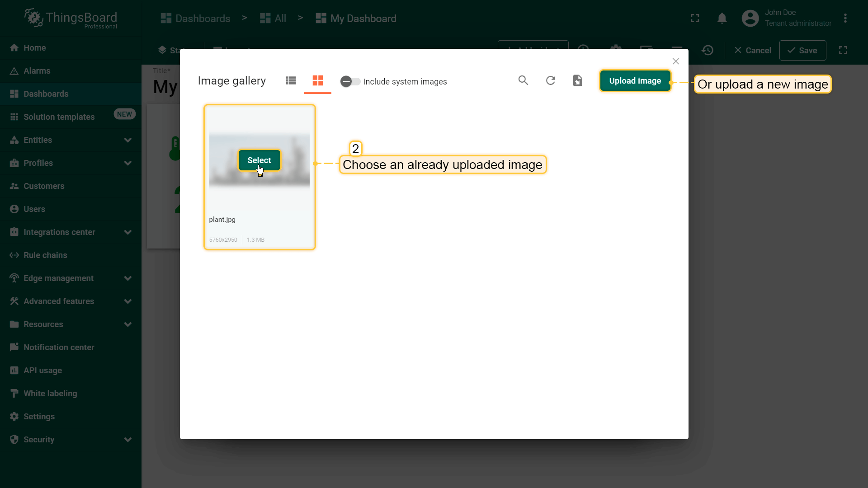Click the import image file icon
The width and height of the screenshot is (868, 488).
click(577, 80)
